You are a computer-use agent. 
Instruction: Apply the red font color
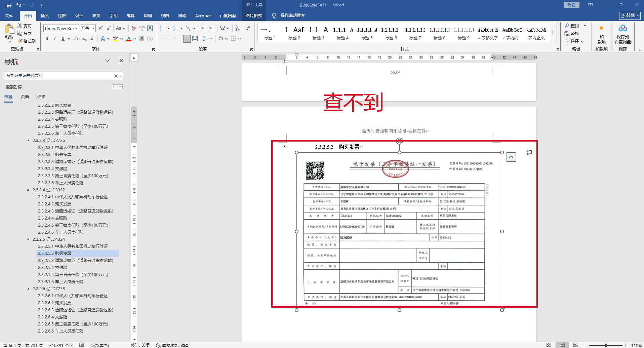(x=129, y=39)
